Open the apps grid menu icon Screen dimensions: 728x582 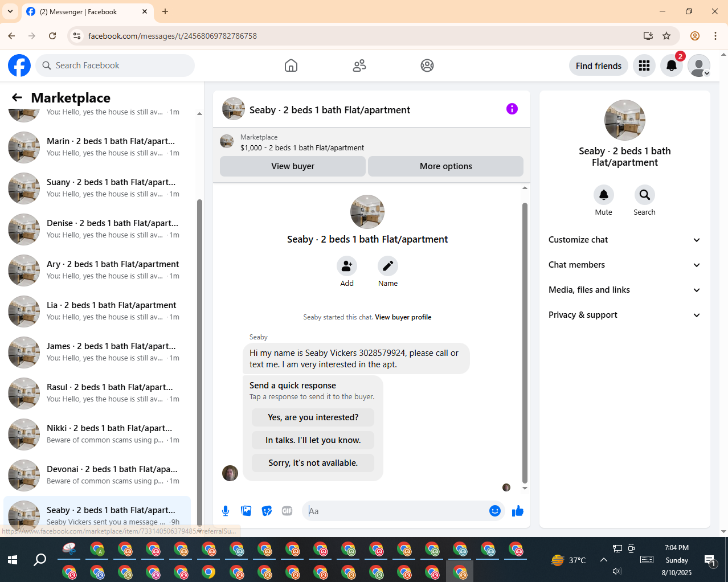tap(644, 65)
